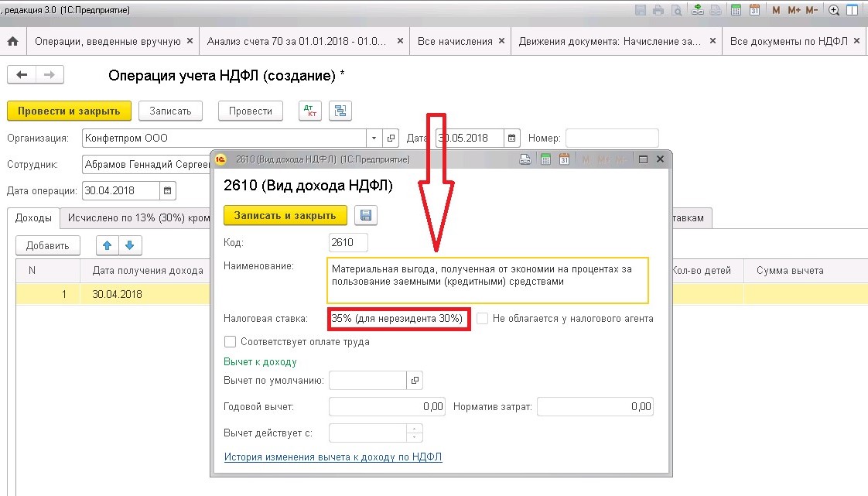
Task: Tick Соответствует оплате труда checkbox
Action: coord(230,341)
